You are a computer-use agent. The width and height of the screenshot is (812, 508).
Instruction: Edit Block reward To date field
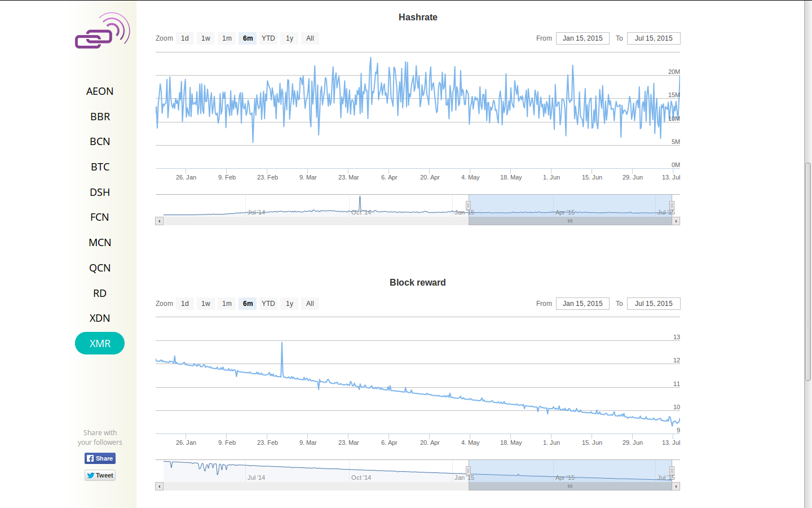click(654, 304)
